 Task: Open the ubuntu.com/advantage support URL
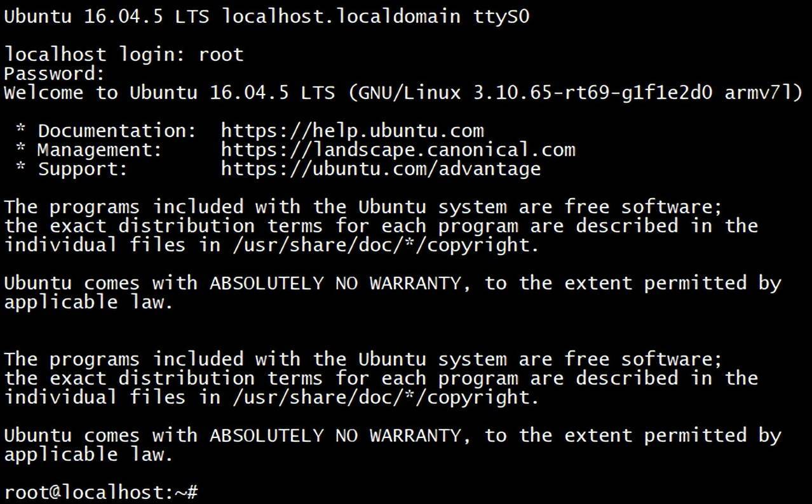pyautogui.click(x=381, y=169)
